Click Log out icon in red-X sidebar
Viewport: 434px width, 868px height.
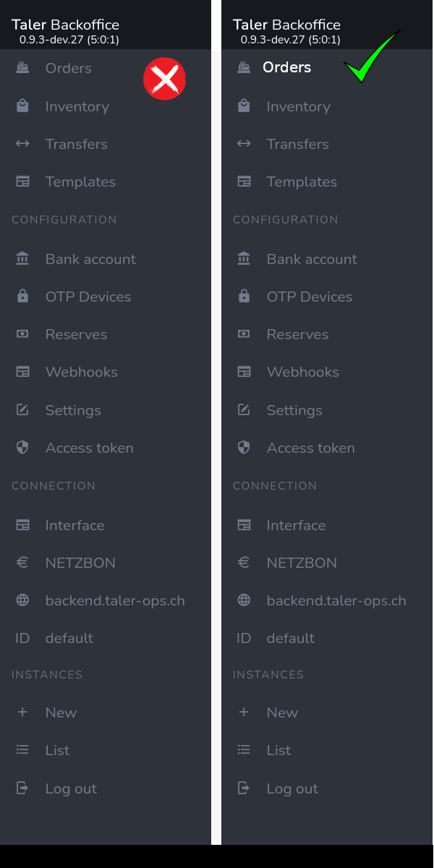tap(22, 788)
